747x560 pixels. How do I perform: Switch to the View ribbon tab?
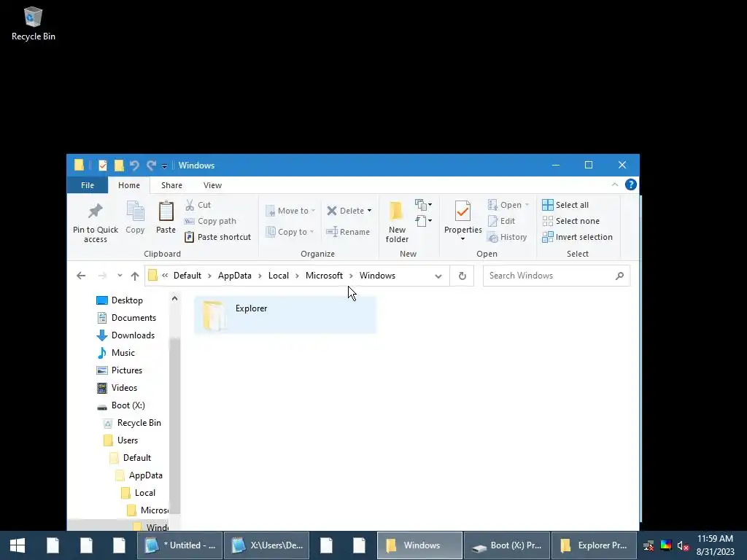[x=212, y=185]
